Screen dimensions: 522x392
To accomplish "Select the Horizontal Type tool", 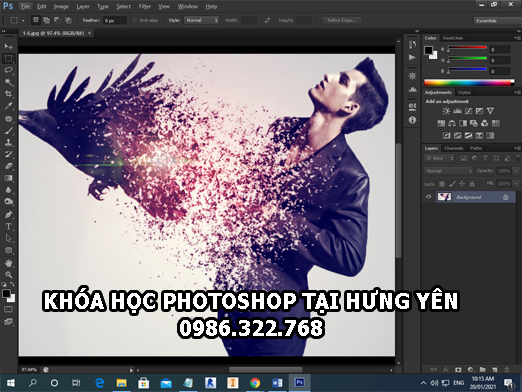I will (x=9, y=226).
